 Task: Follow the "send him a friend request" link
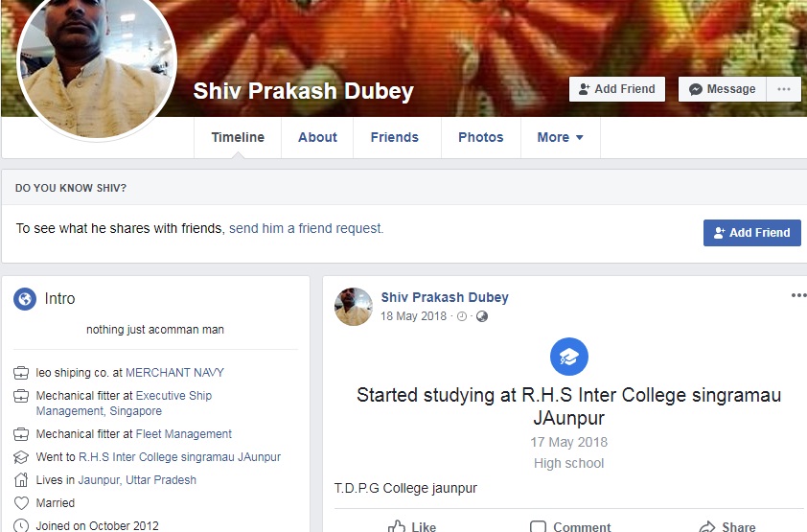(x=306, y=228)
